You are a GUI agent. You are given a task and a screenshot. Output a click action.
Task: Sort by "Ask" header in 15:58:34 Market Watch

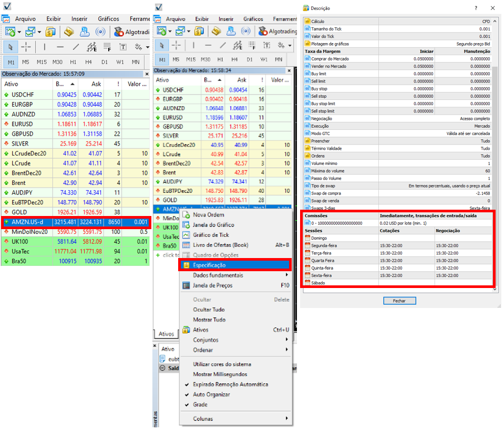[242, 80]
